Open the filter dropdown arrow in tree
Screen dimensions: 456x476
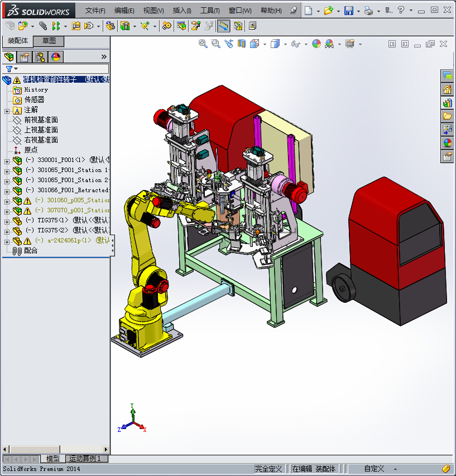16,69
